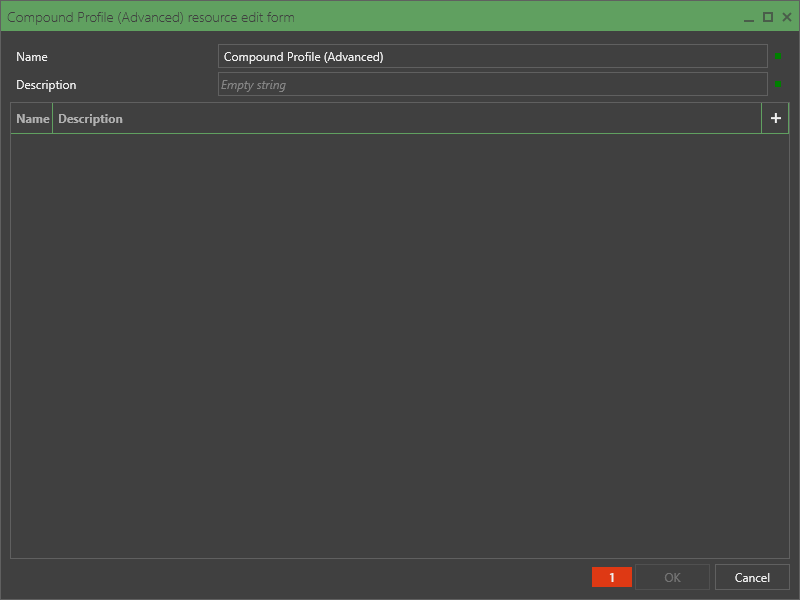Click the green indicator beside Name field
This screenshot has width=800, height=600.
pyautogui.click(x=778, y=56)
